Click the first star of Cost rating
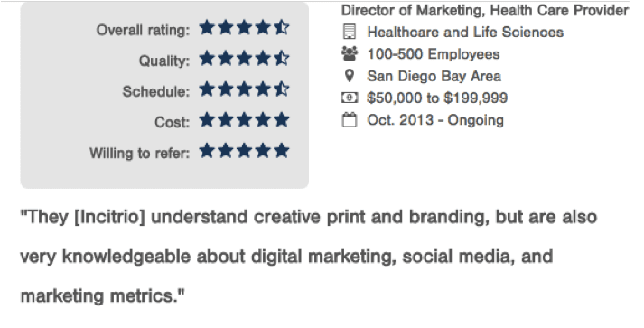The width and height of the screenshot is (644, 328). click(x=207, y=120)
